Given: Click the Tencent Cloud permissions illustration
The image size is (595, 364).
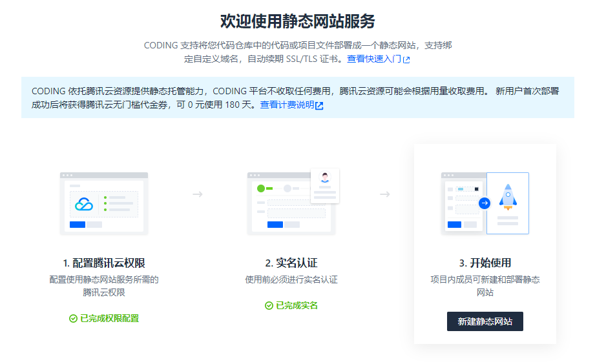Looking at the screenshot, I should point(104,203).
